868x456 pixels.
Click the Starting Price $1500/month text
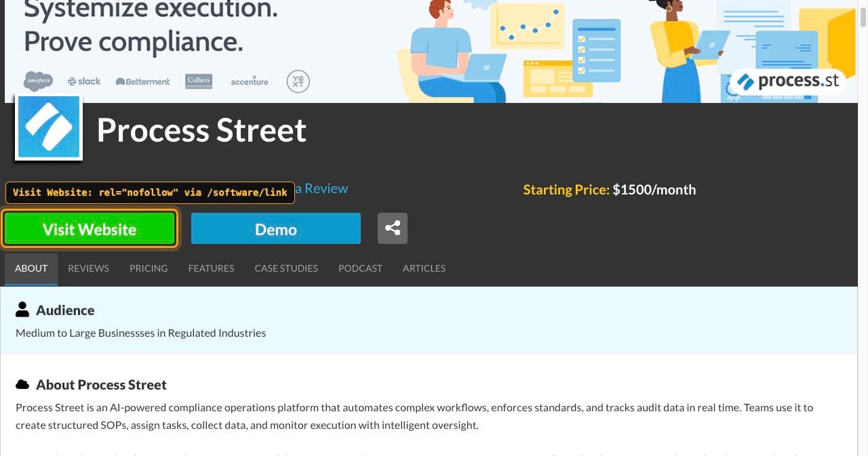click(609, 190)
